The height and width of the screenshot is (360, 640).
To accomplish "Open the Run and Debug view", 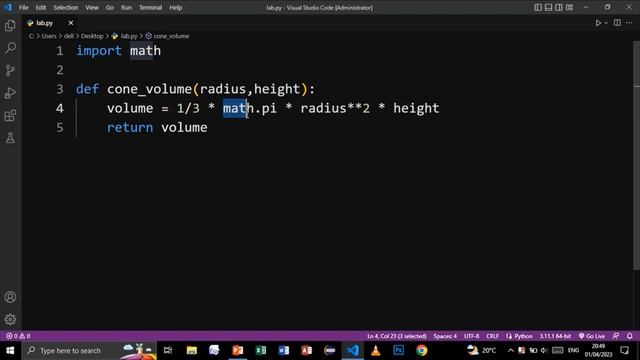I will click(10, 93).
